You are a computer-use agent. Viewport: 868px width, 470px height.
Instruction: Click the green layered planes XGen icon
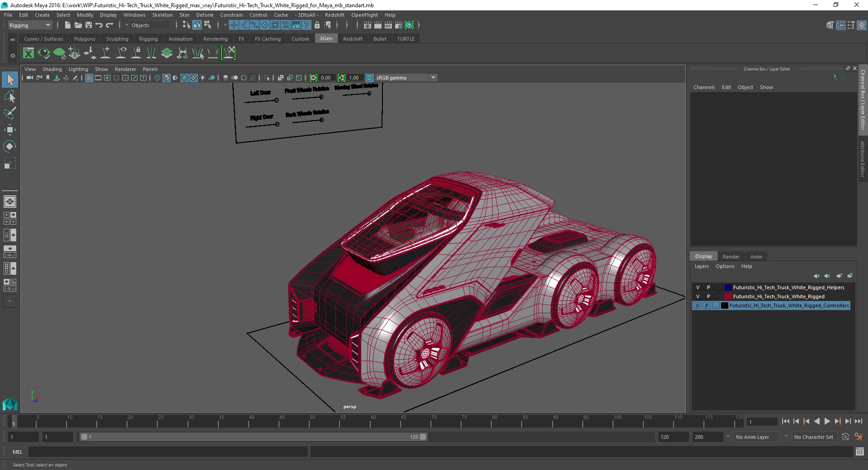tap(167, 53)
